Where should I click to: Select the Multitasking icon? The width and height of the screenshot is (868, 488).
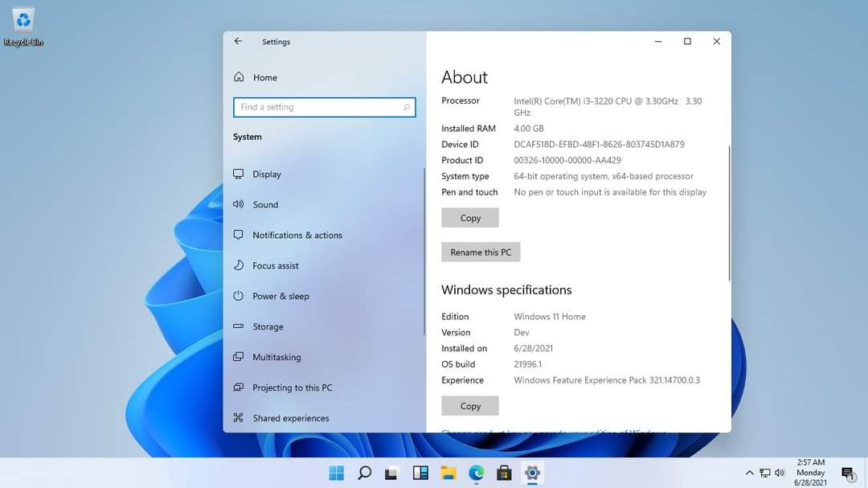coord(238,357)
